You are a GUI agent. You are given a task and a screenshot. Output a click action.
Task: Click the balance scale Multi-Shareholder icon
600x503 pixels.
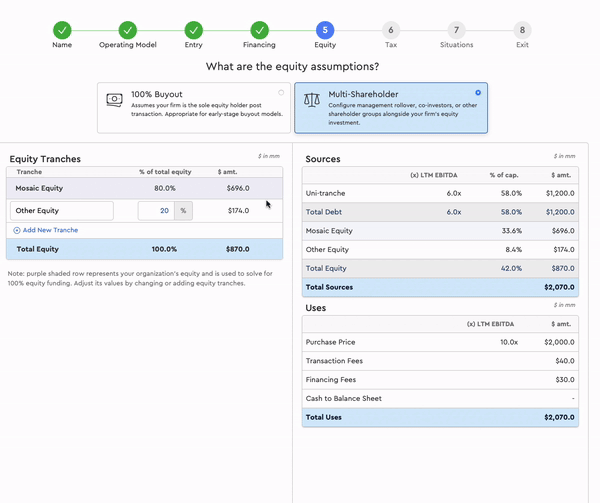311,100
